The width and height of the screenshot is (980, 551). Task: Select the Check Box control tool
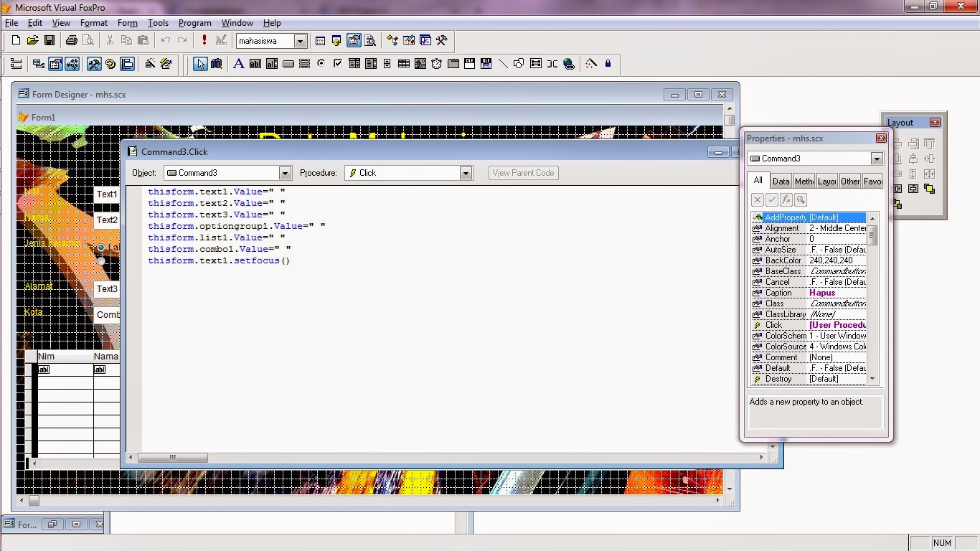337,64
